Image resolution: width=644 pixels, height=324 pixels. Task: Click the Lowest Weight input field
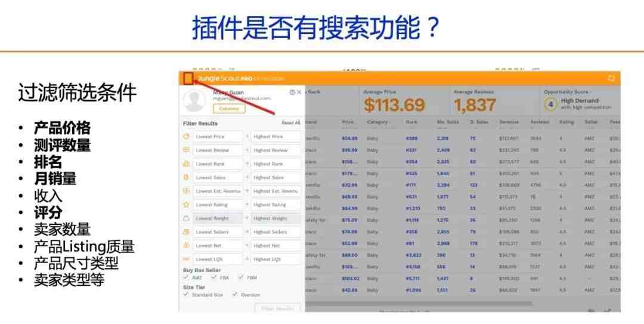coord(218,218)
